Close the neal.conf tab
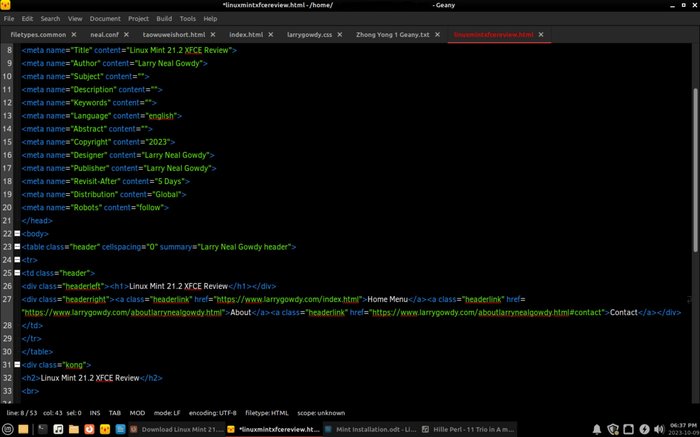This screenshot has width=700, height=437. (x=126, y=34)
